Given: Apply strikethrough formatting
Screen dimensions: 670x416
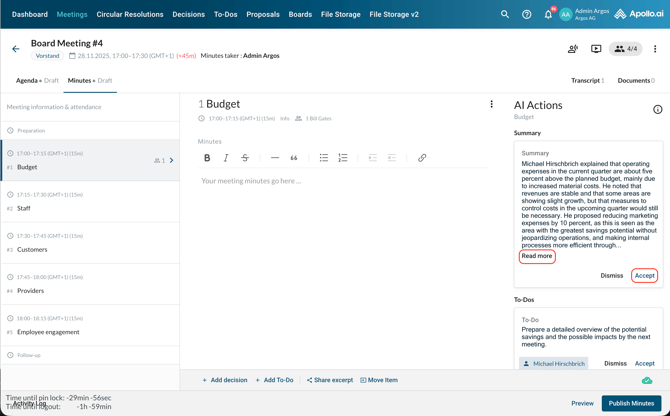Looking at the screenshot, I should click(245, 158).
